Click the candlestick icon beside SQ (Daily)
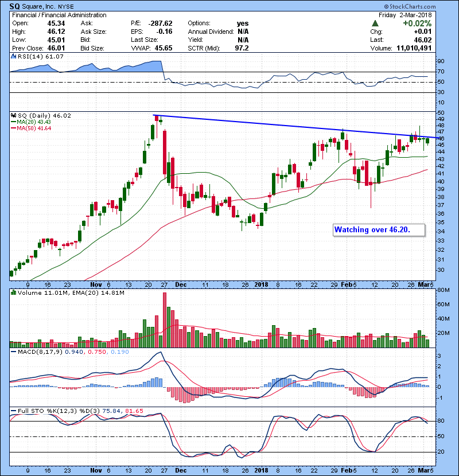 click(13, 115)
